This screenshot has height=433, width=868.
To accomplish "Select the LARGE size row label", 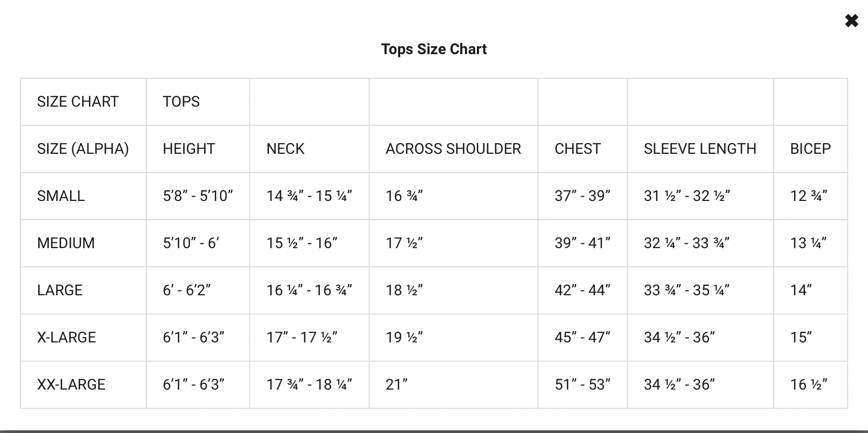I will click(60, 290).
